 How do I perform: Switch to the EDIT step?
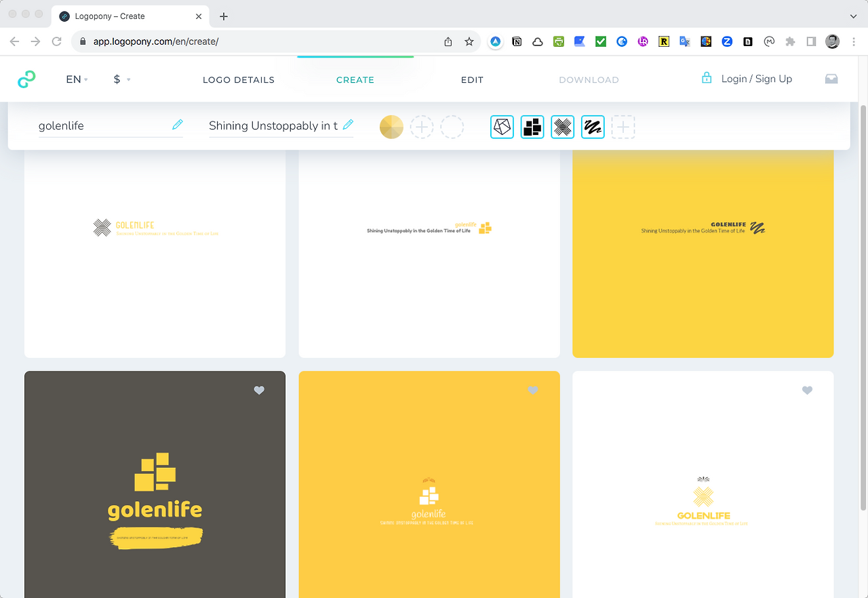[472, 80]
